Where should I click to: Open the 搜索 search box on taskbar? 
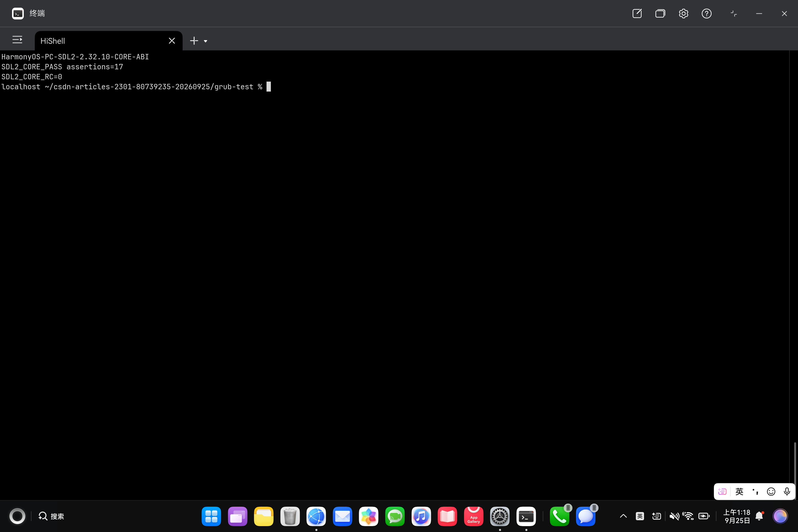tap(51, 516)
